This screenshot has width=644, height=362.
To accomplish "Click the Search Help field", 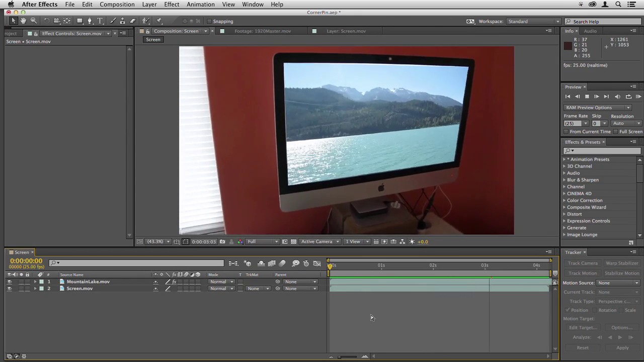I will [604, 22].
